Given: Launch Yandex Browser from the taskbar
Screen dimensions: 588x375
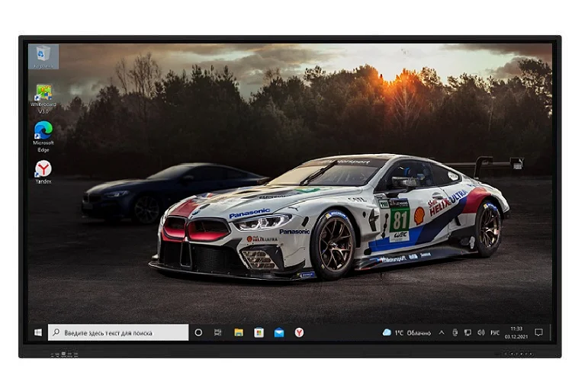Looking at the screenshot, I should coord(299,332).
